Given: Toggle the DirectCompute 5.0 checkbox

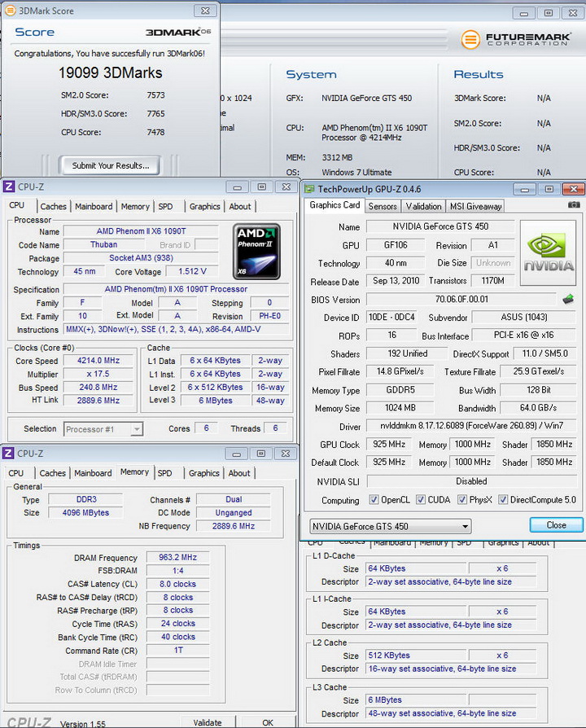Looking at the screenshot, I should click(x=502, y=499).
